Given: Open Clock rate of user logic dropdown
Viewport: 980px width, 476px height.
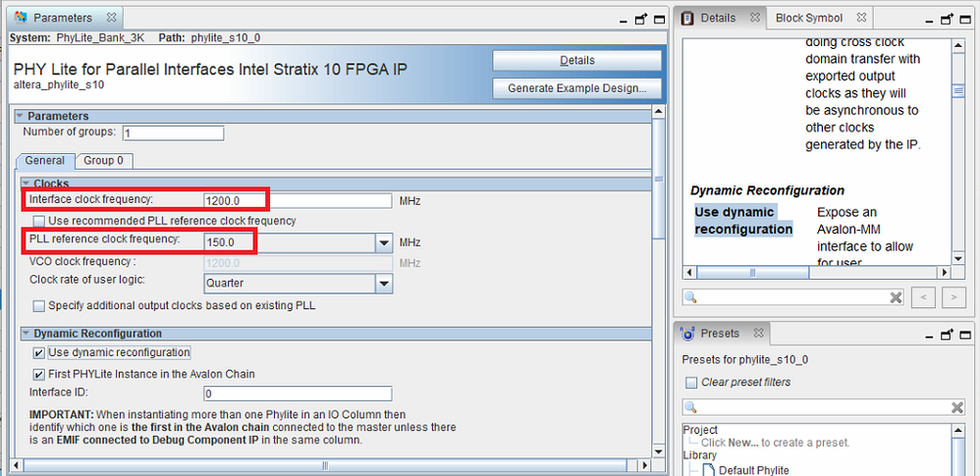Looking at the screenshot, I should (383, 284).
